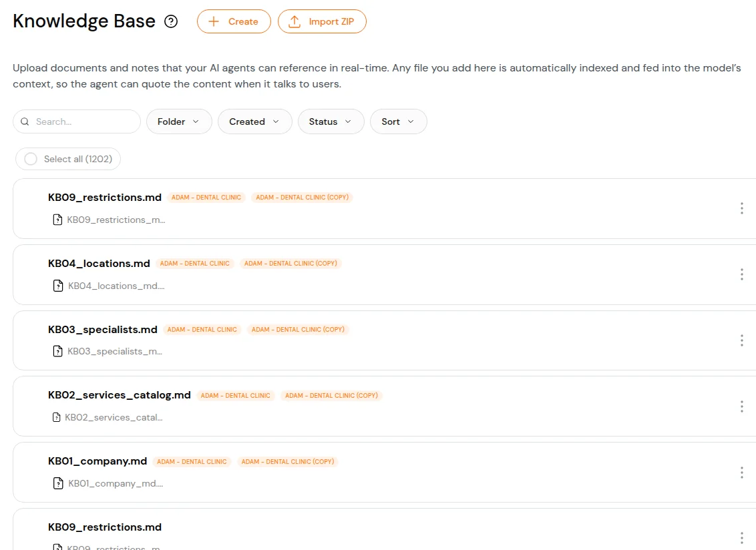
Task: Open more options for KB01_company.md
Action: tap(741, 473)
